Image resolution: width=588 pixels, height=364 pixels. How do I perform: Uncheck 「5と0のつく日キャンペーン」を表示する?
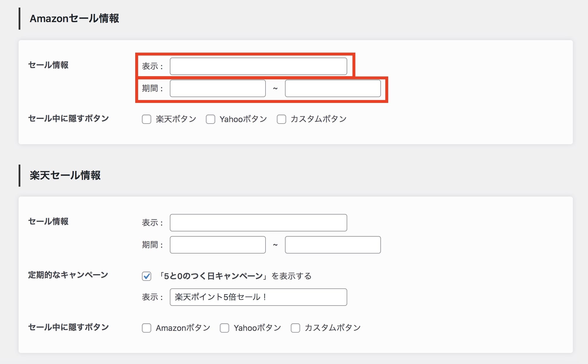[147, 276]
